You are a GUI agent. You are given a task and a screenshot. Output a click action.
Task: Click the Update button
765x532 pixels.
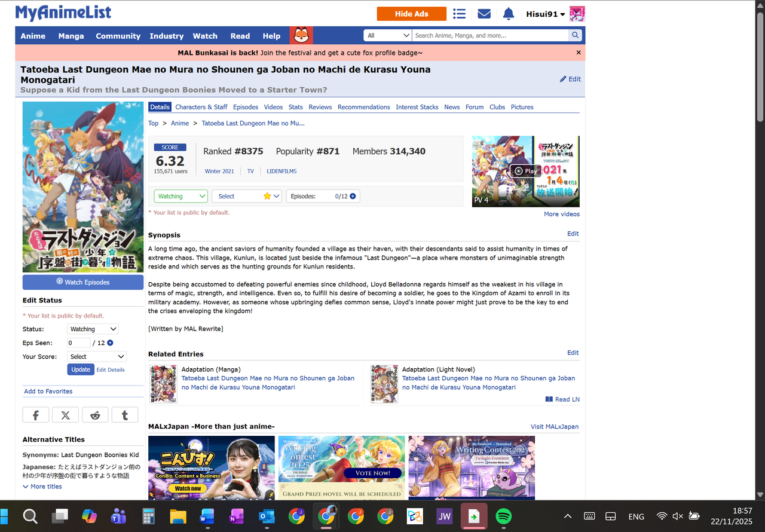[81, 369]
